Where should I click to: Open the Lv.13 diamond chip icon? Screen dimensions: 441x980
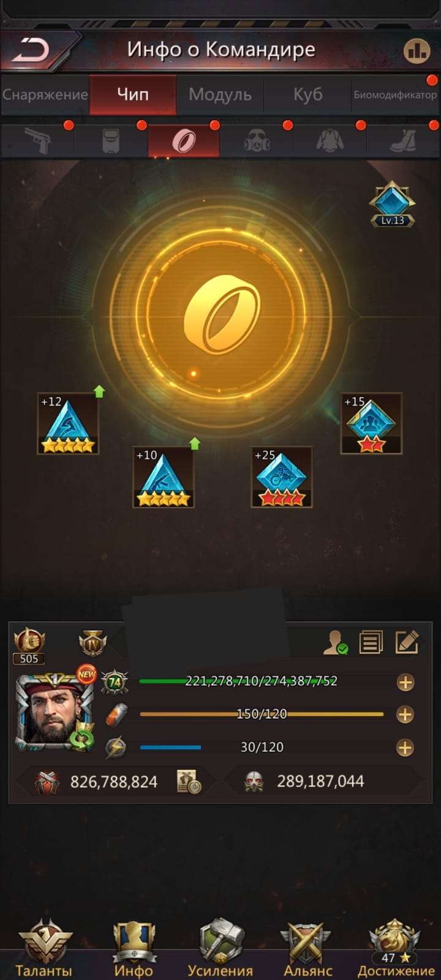click(x=392, y=204)
